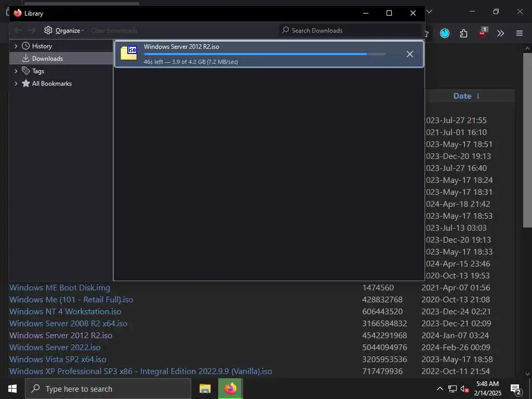The width and height of the screenshot is (532, 399).
Task: Click date 2022-Oct-11 21:54 cell
Action: click(456, 371)
